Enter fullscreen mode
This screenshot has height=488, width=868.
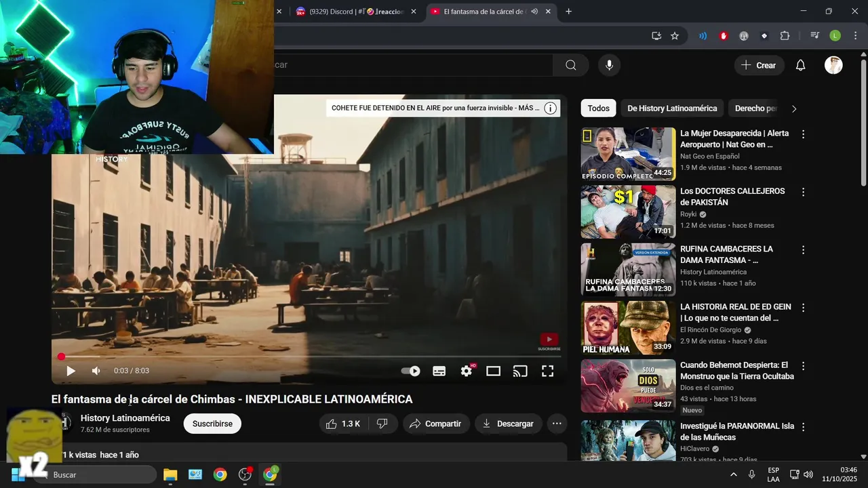click(547, 371)
